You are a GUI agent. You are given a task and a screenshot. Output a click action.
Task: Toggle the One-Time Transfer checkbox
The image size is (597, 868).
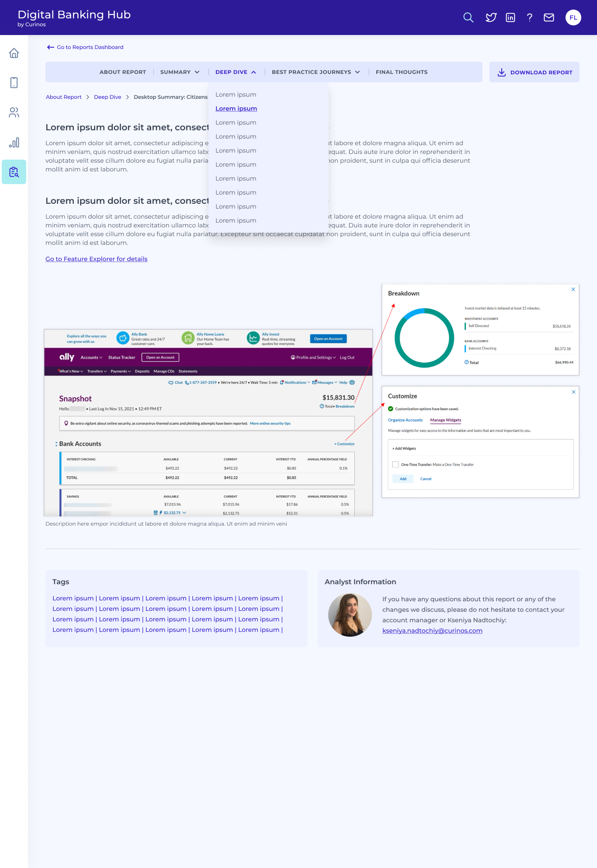pos(396,464)
